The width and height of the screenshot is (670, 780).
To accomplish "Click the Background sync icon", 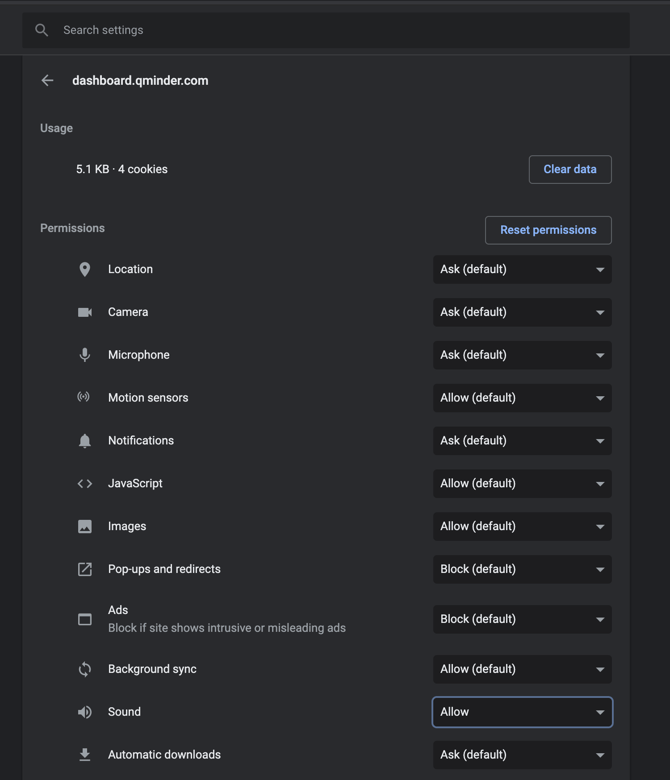I will point(85,669).
